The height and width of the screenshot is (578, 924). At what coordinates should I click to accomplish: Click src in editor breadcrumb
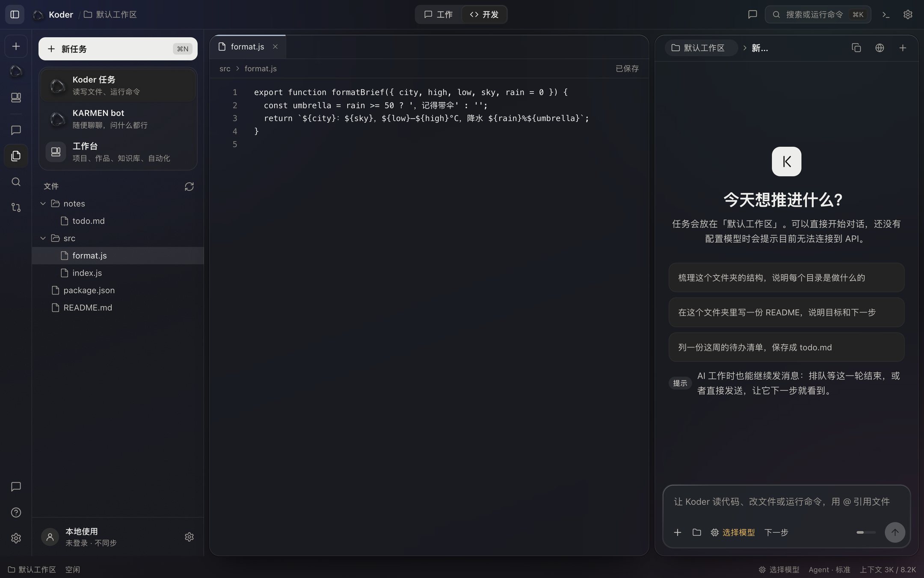pyautogui.click(x=225, y=69)
